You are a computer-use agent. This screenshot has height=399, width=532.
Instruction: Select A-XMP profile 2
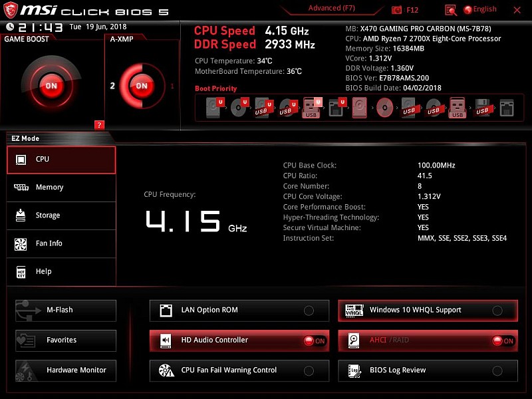click(112, 86)
